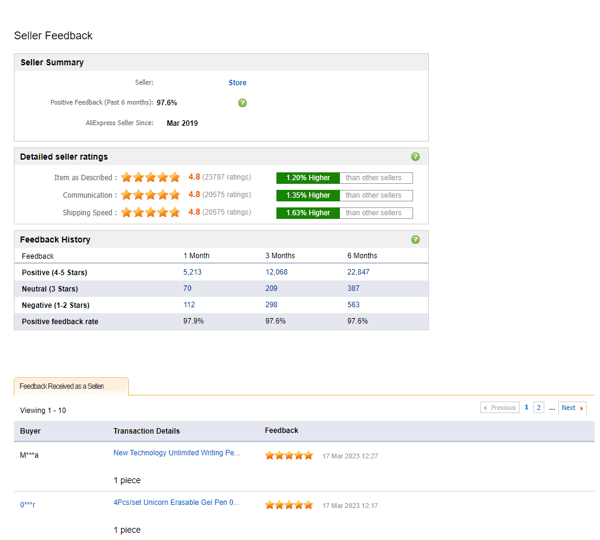Open 563 negative feedback for 6 Months
This screenshot has height=540, width=600.
tap(353, 305)
